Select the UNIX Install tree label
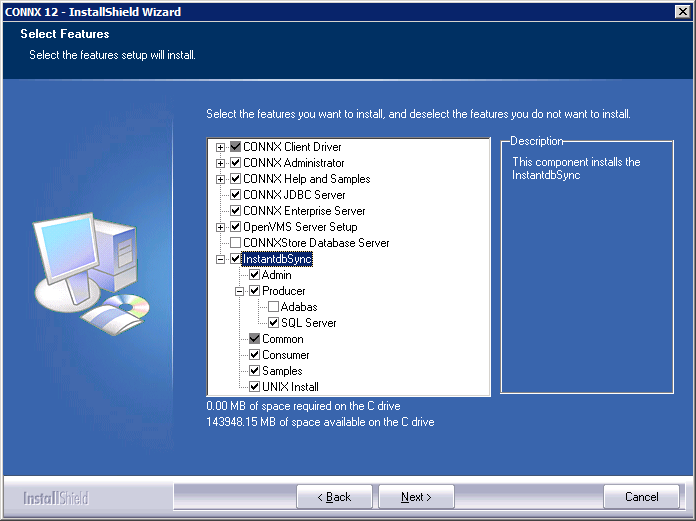The height and width of the screenshot is (521, 696). pyautogui.click(x=290, y=387)
